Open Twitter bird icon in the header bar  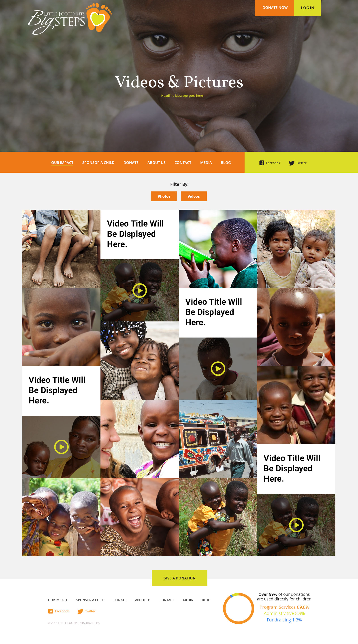[291, 163]
